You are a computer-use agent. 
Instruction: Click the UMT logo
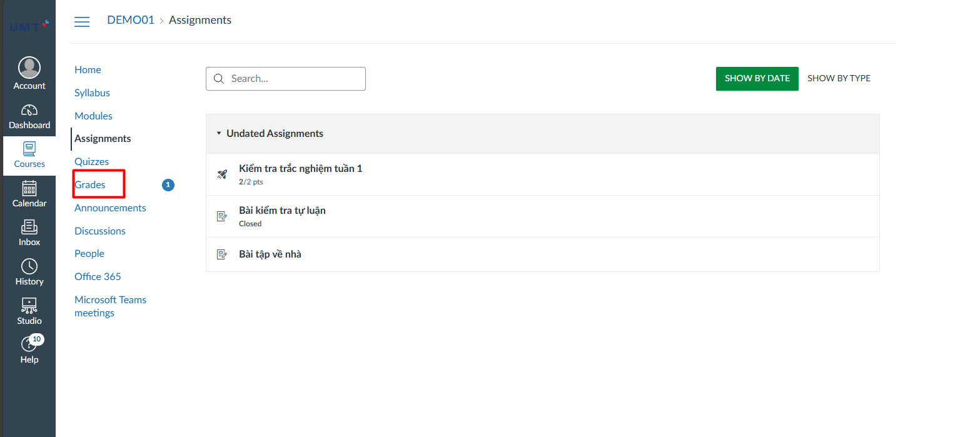pyautogui.click(x=29, y=26)
